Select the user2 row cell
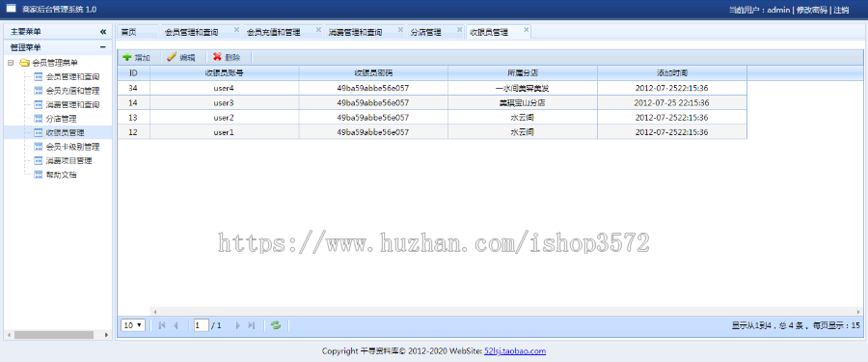The width and height of the screenshot is (868, 362). 224,118
